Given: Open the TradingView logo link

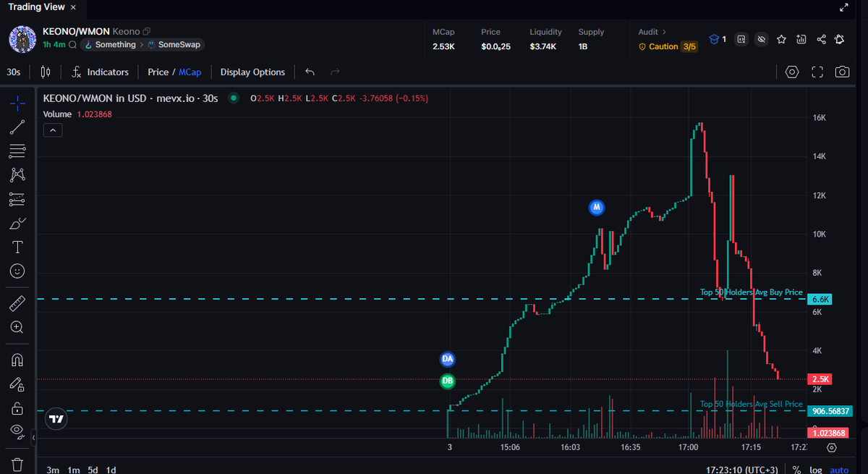Looking at the screenshot, I should [56, 418].
